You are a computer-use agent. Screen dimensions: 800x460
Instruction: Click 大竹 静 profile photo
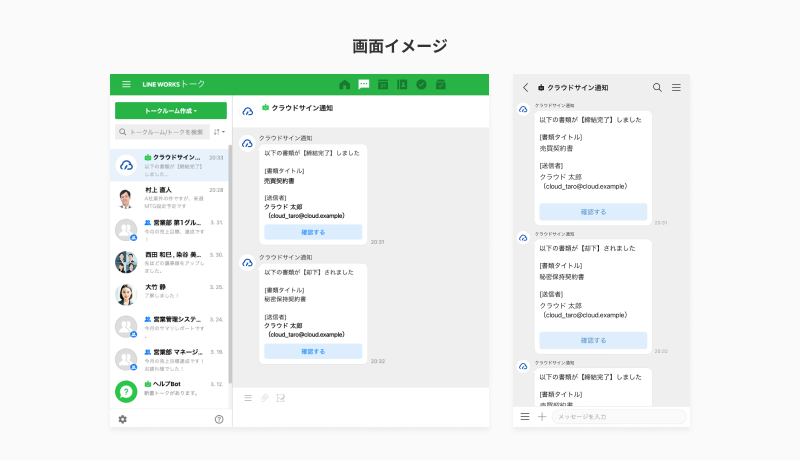(126, 294)
